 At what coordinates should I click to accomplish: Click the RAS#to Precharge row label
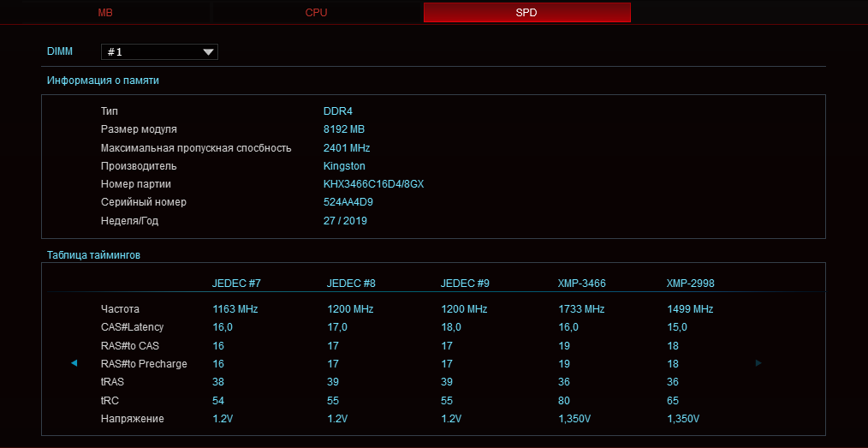pyautogui.click(x=144, y=364)
